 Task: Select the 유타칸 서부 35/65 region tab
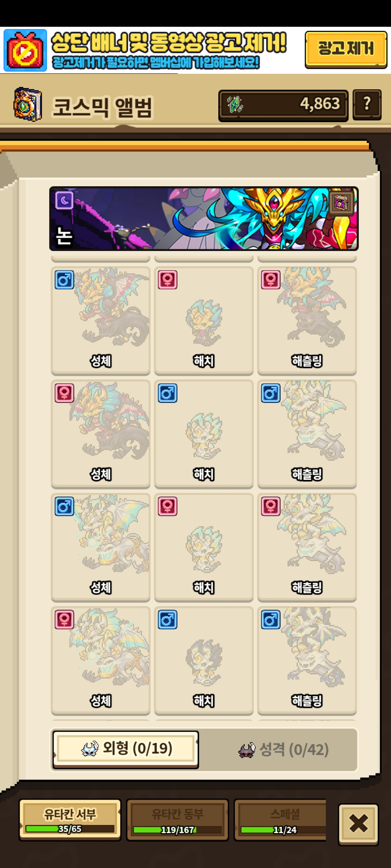coord(70,820)
